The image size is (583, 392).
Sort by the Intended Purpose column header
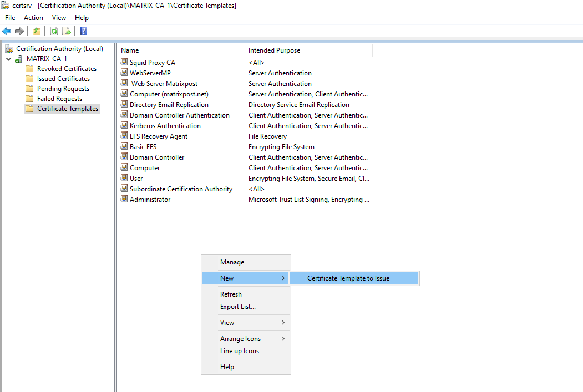point(308,50)
